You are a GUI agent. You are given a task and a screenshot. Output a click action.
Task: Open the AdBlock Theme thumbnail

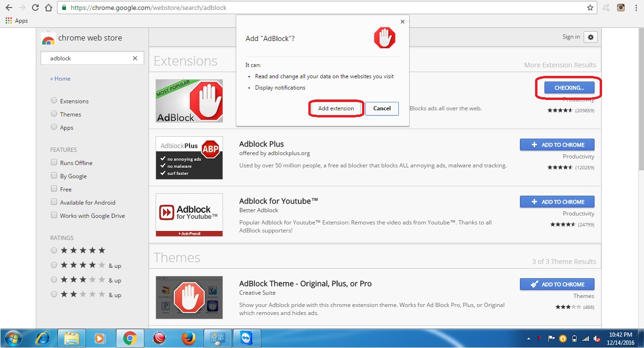(x=189, y=298)
